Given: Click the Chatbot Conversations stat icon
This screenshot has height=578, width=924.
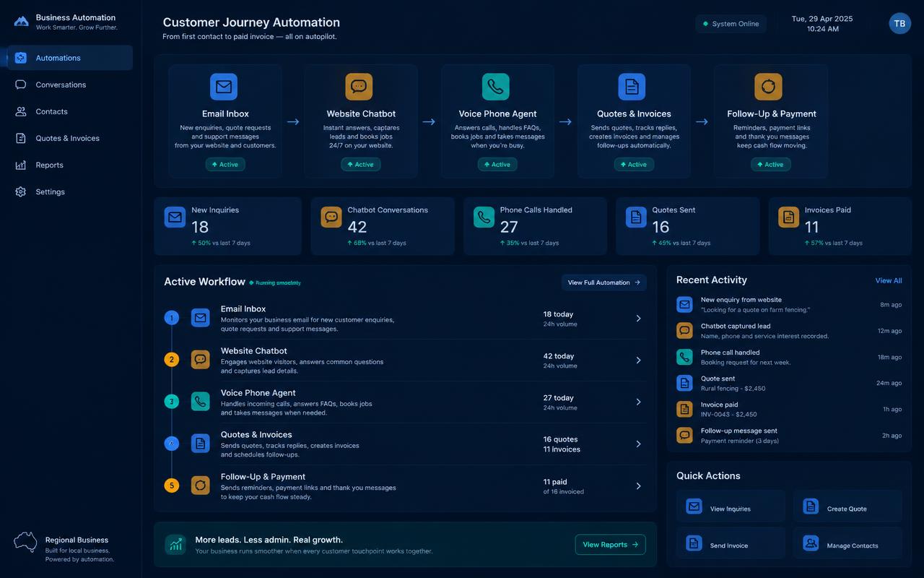Looking at the screenshot, I should pos(331,217).
